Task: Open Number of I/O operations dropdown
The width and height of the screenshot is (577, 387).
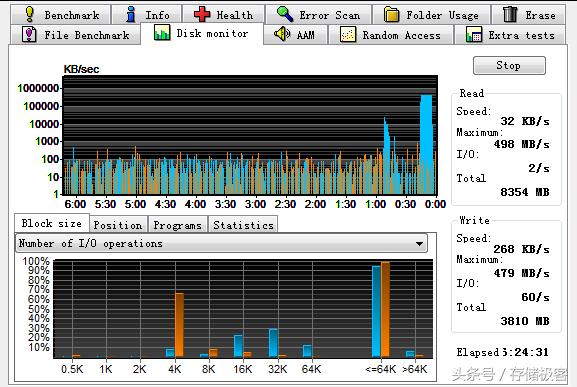Action: pyautogui.click(x=221, y=244)
